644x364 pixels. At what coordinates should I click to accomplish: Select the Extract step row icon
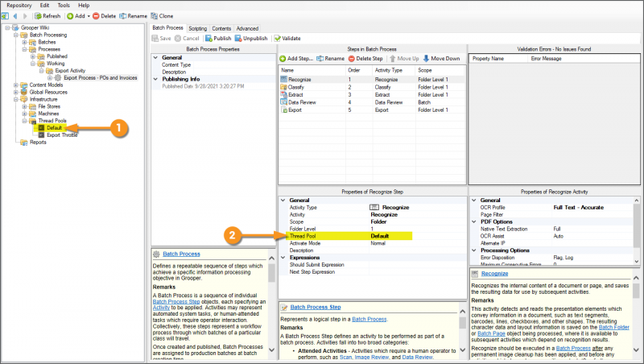click(284, 94)
